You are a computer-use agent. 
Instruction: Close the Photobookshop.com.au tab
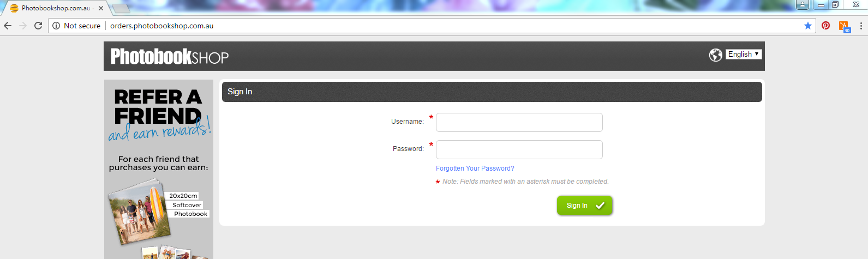click(101, 8)
